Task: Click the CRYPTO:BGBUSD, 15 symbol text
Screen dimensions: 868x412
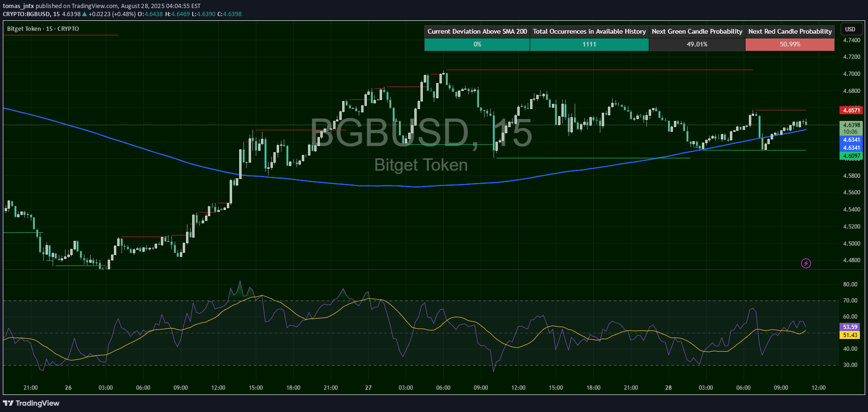Action: pyautogui.click(x=31, y=14)
